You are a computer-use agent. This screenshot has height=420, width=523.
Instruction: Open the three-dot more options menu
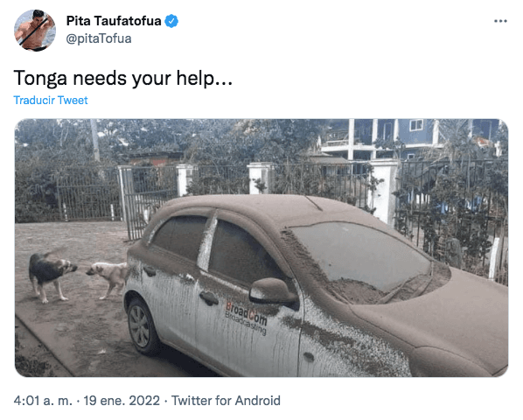tap(500, 21)
